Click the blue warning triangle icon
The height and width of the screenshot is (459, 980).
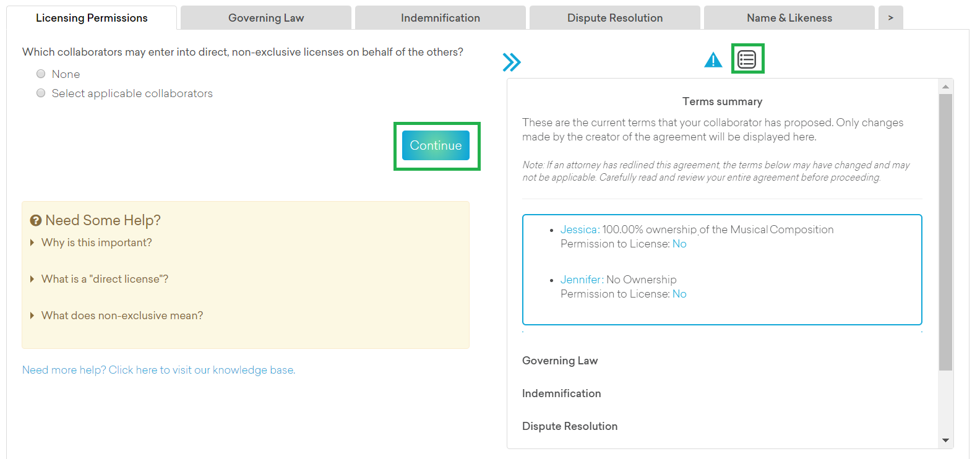713,60
